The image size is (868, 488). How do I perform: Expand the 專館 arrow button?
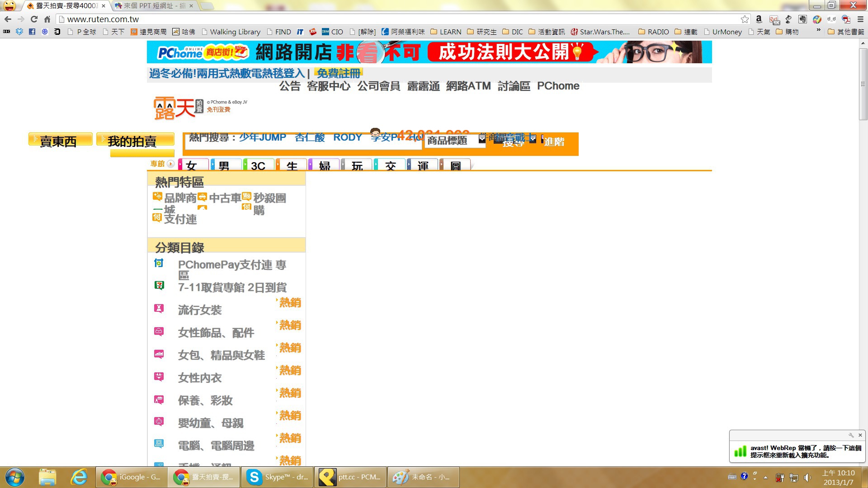tap(170, 164)
